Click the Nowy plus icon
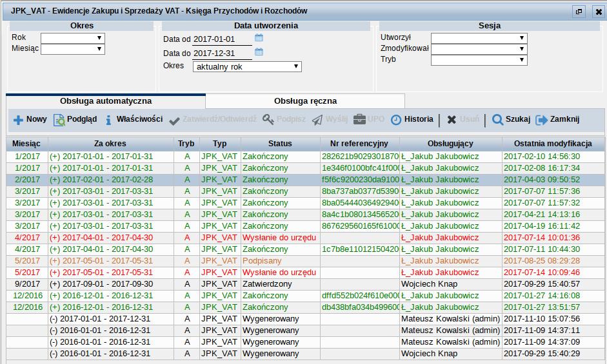 (18, 120)
